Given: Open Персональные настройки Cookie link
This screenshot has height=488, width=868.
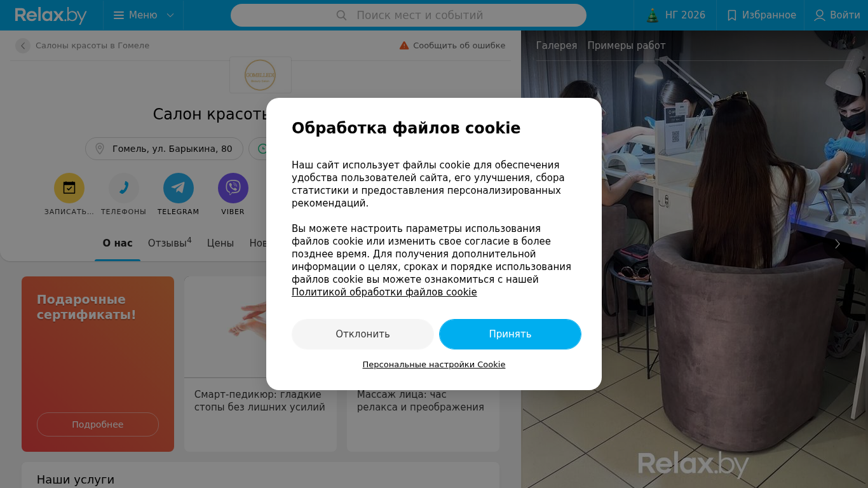Looking at the screenshot, I should click(434, 365).
